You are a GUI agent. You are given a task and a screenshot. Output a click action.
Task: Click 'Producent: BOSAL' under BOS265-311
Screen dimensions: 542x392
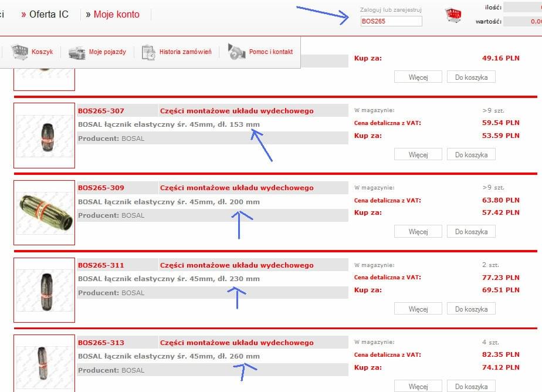tap(111, 293)
